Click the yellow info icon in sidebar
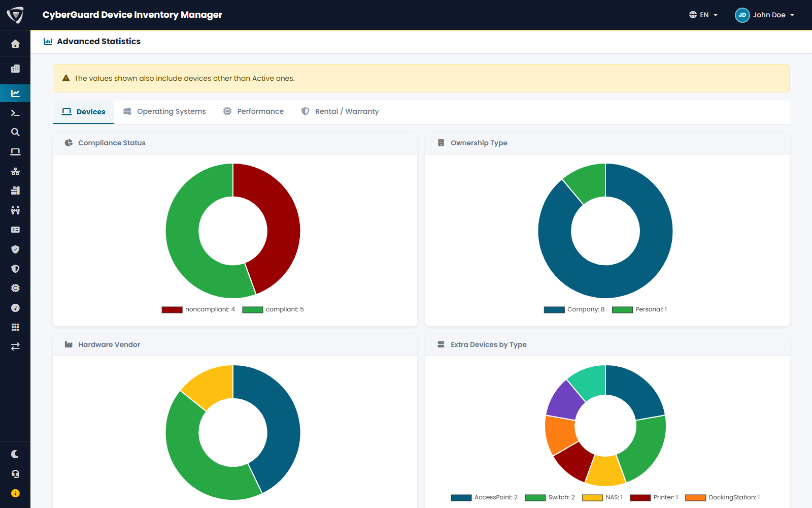Screen dimensions: 812x508 (x=15, y=493)
